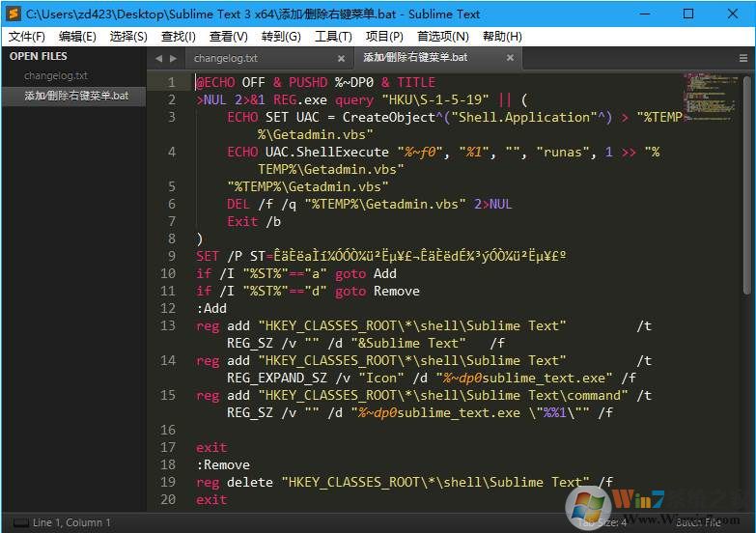Click 'Exit' on line 7
The image size is (756, 533).
(x=242, y=221)
